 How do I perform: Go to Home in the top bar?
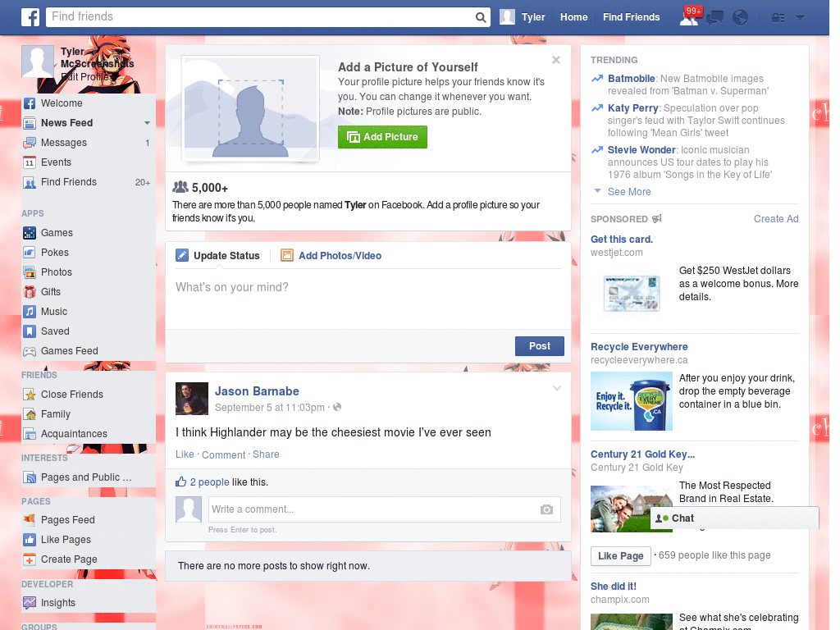pos(573,17)
